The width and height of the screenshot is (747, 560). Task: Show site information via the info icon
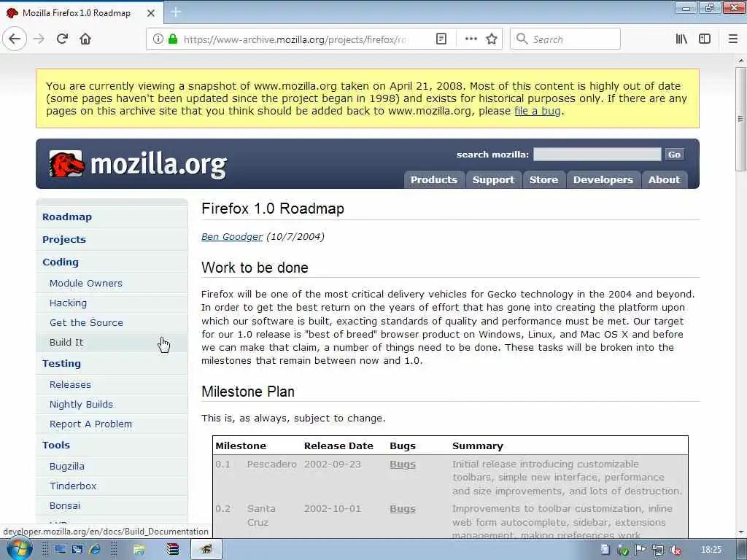pos(158,39)
